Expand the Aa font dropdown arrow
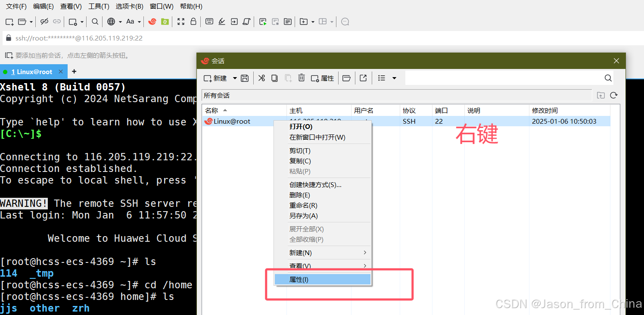 point(140,22)
